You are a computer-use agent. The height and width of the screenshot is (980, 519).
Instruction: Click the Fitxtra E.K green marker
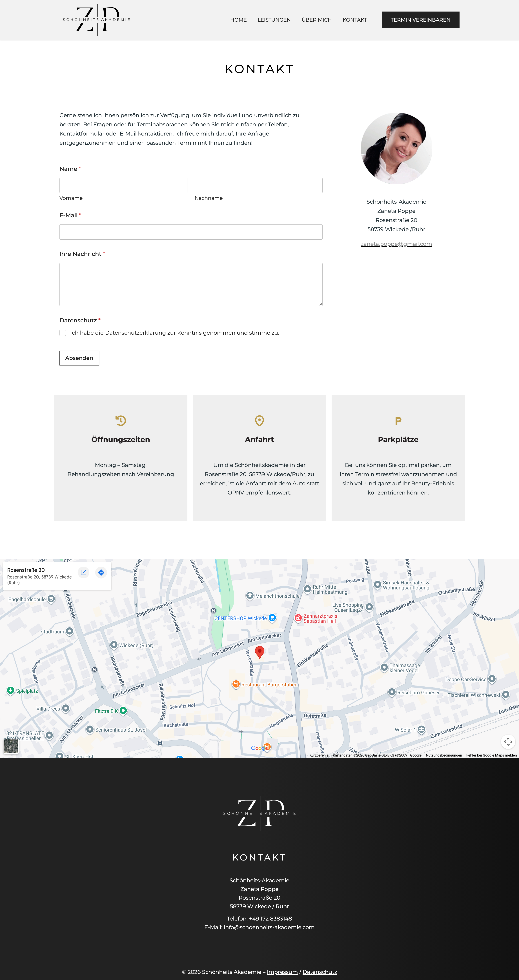click(123, 710)
